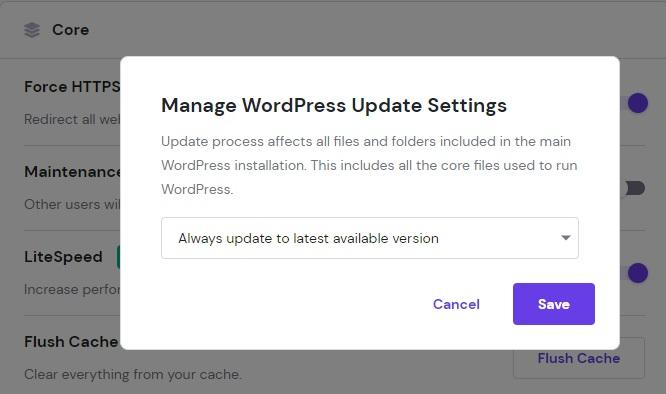Viewport: 666px width, 394px height.
Task: Open the 'Always update to latest available version' dropdown
Action: click(370, 238)
